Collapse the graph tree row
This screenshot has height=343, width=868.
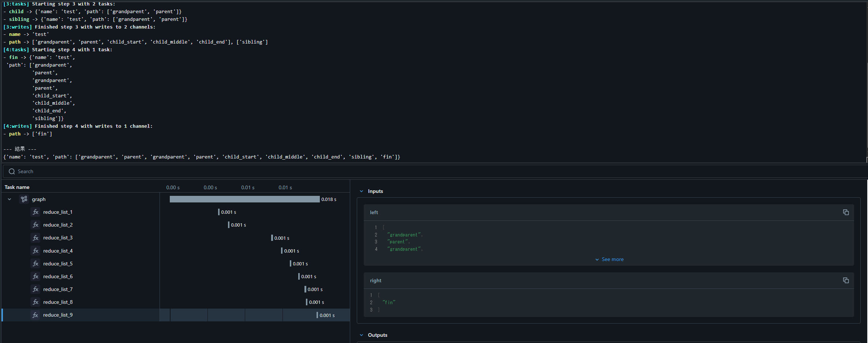(x=10, y=199)
